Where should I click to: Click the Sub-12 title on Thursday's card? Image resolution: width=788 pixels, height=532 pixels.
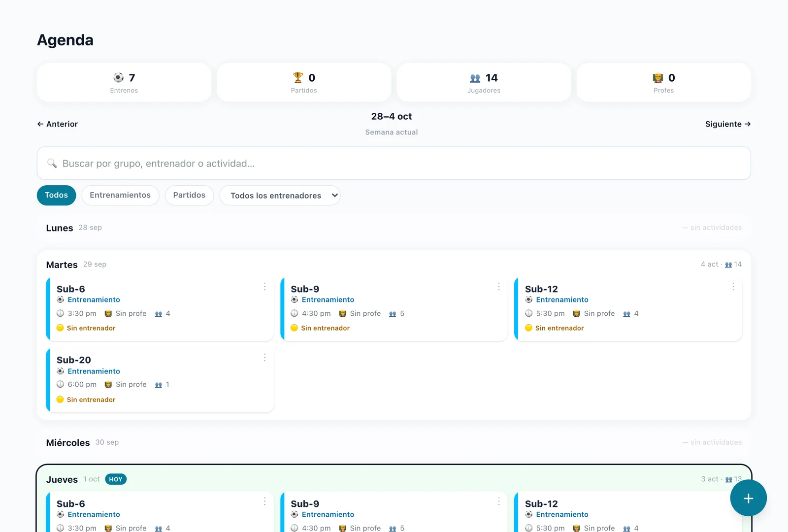(541, 504)
